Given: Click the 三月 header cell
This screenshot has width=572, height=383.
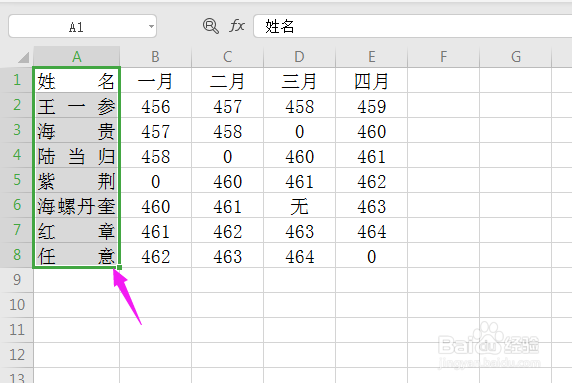Looking at the screenshot, I should [x=299, y=80].
